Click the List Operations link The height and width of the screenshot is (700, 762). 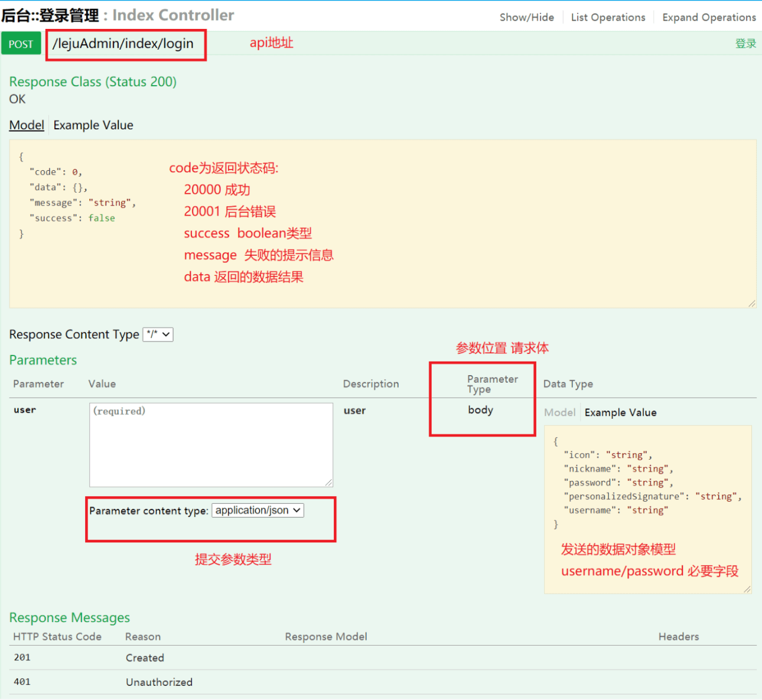point(608,17)
